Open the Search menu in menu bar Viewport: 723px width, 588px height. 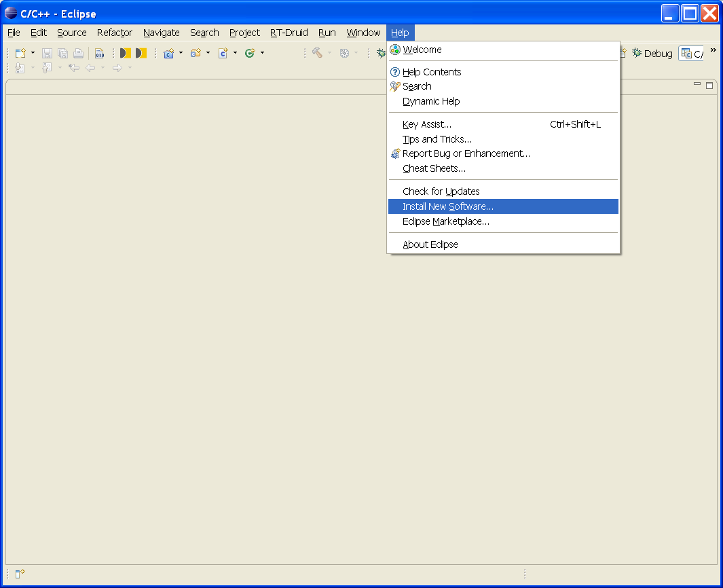tap(204, 33)
